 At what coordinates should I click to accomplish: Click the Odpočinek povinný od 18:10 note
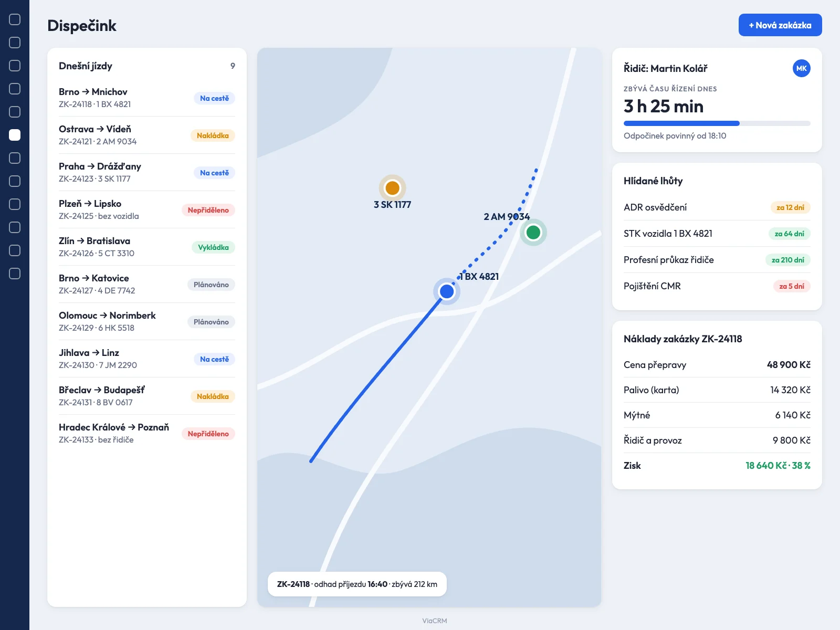click(675, 135)
